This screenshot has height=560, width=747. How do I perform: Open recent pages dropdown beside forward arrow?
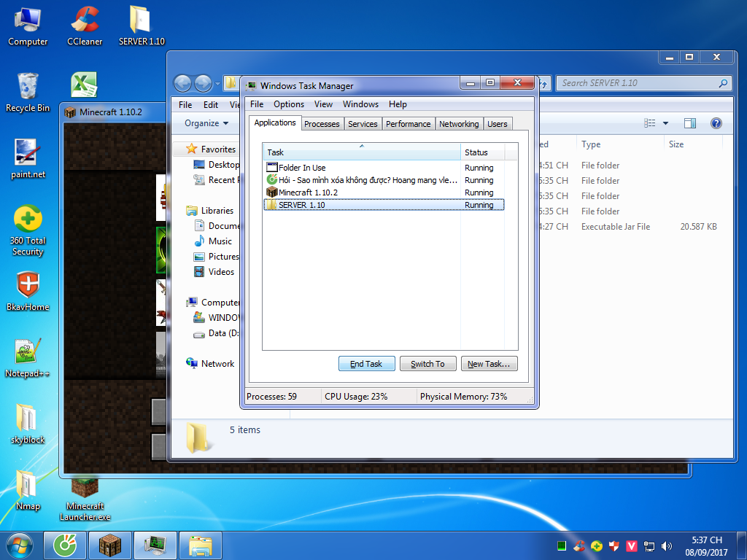click(217, 84)
